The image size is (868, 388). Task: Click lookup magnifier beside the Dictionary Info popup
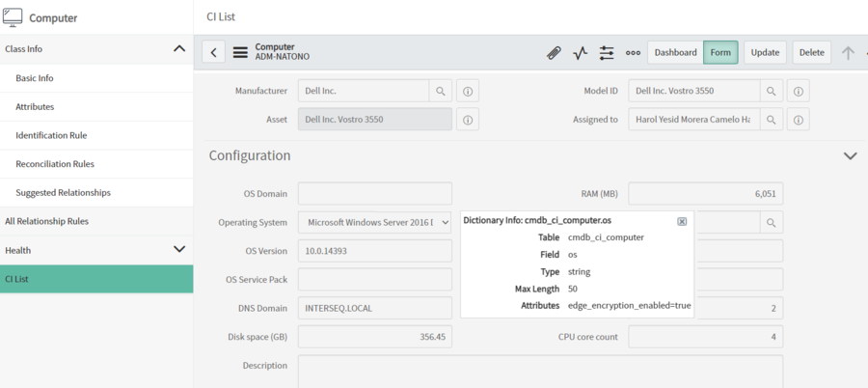[772, 223]
